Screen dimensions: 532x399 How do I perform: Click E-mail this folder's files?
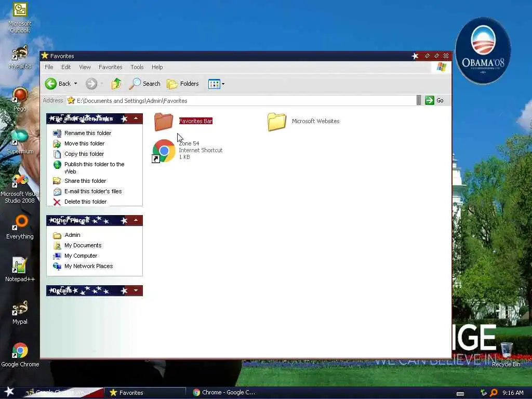93,191
